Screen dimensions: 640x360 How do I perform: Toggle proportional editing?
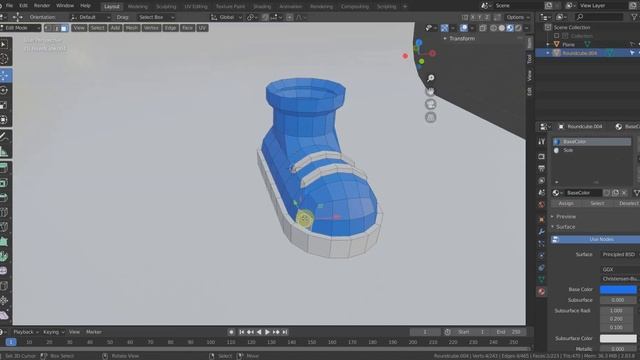pyautogui.click(x=289, y=17)
